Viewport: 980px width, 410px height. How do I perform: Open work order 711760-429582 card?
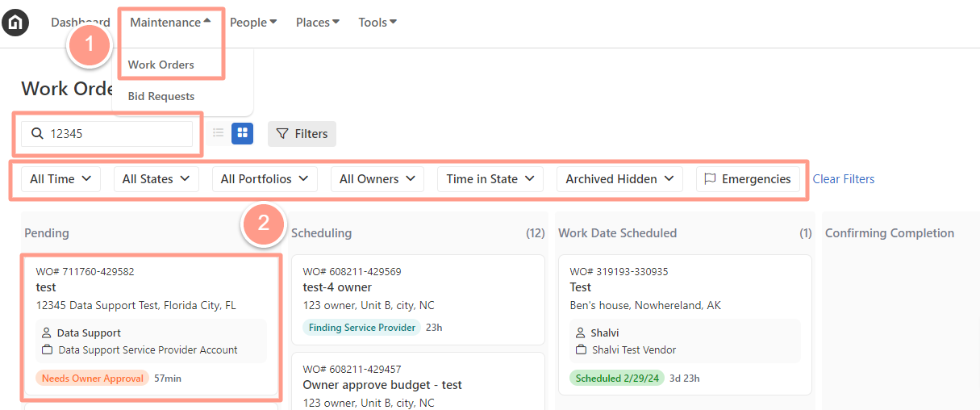coord(151,325)
